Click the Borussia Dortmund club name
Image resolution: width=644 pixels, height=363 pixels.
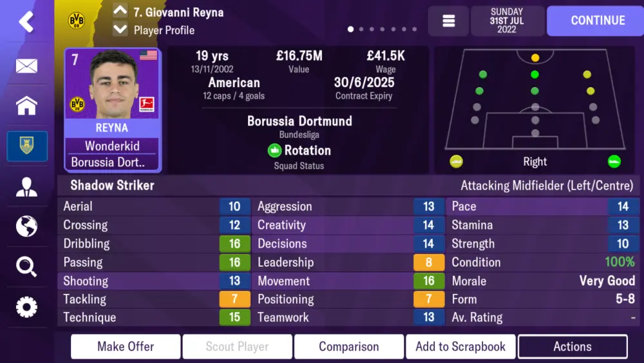pyautogui.click(x=299, y=121)
